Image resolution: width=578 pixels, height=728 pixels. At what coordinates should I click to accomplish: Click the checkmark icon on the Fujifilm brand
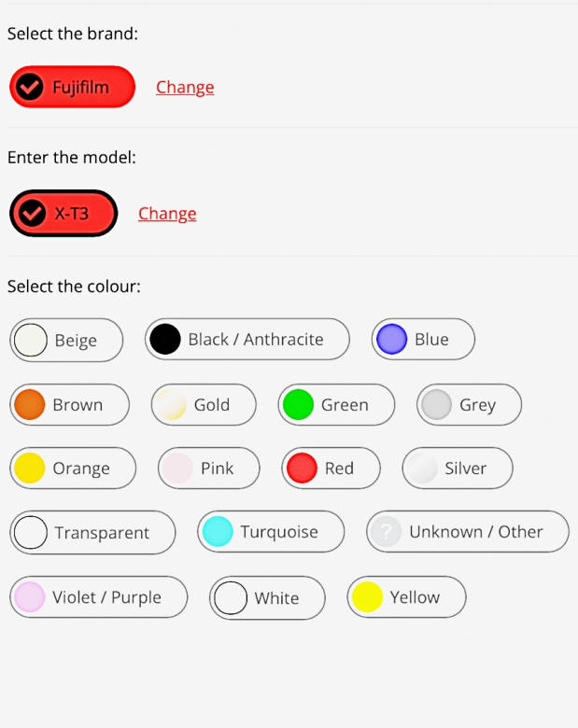click(30, 87)
